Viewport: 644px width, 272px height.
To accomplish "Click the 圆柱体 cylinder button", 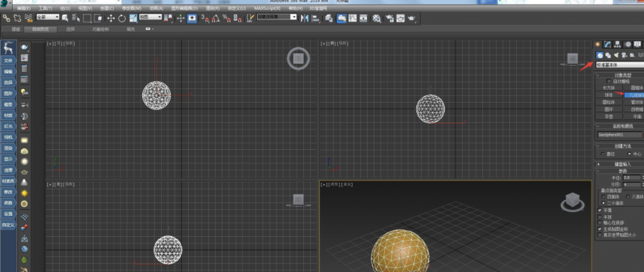I will 609,103.
